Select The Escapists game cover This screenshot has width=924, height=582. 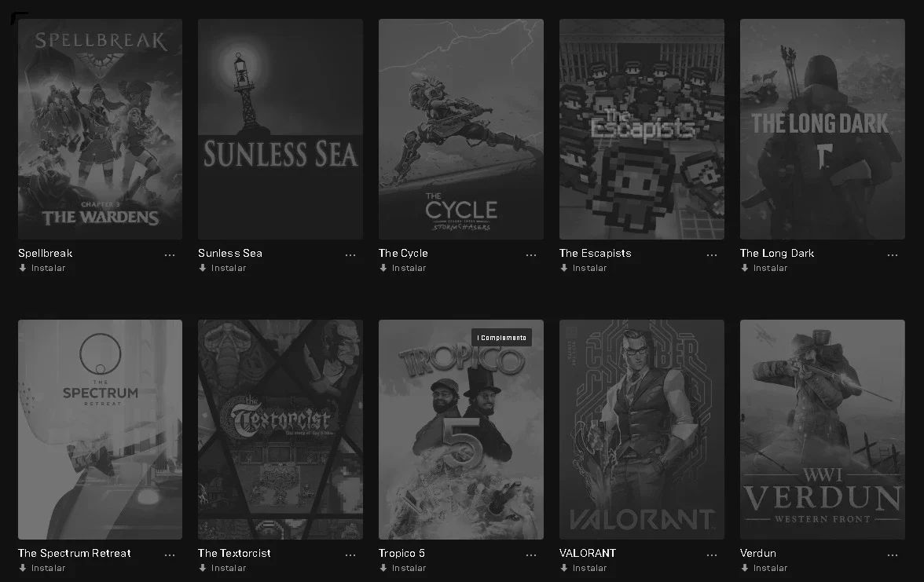[642, 129]
